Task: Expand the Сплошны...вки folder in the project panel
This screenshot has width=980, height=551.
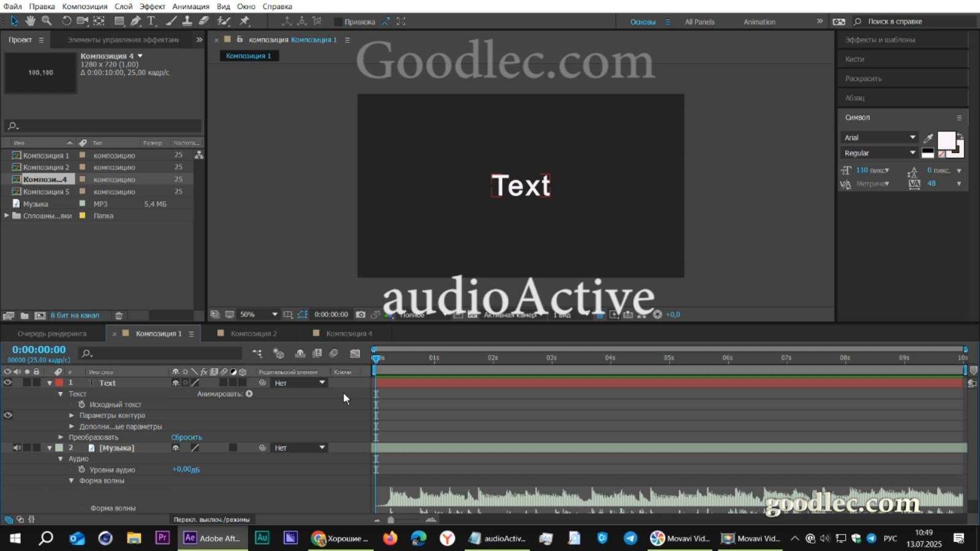Action: [6, 216]
